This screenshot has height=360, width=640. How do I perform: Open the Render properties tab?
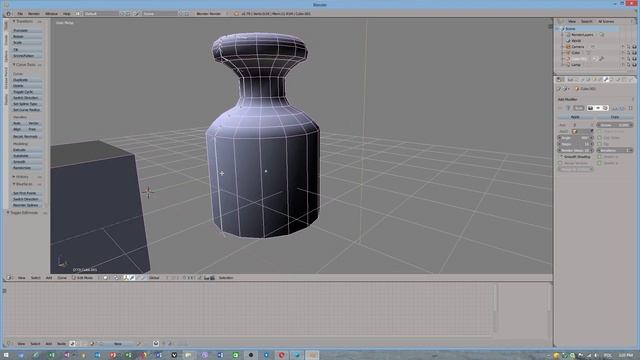(571, 79)
